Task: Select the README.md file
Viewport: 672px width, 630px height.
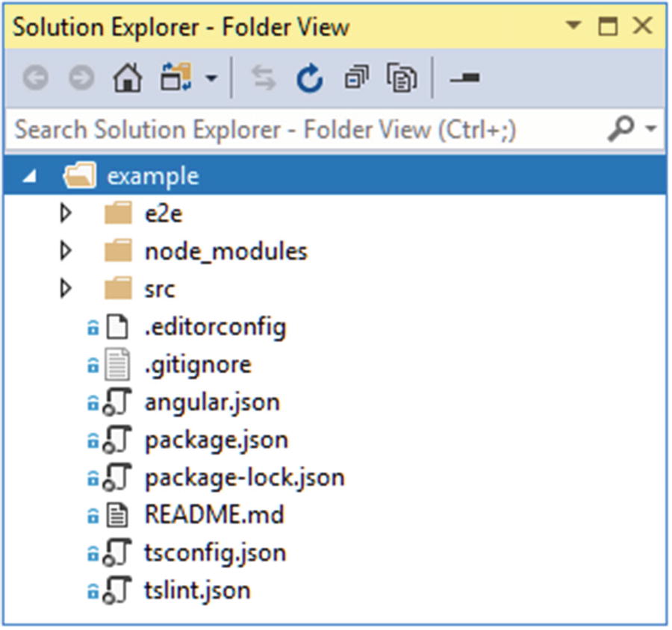Action: (x=214, y=515)
